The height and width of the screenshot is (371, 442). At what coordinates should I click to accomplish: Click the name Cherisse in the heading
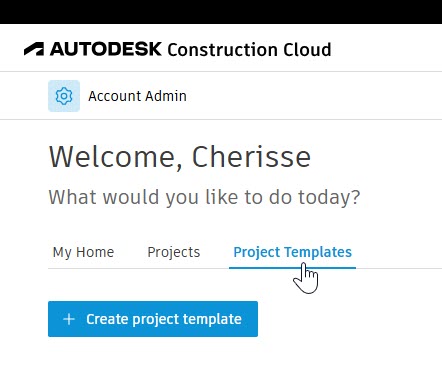click(x=251, y=157)
